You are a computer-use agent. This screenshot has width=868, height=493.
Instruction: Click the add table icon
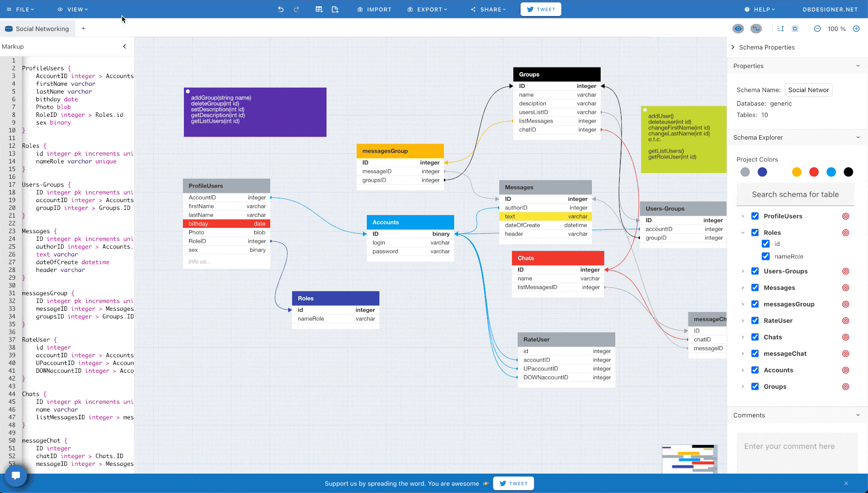point(319,9)
